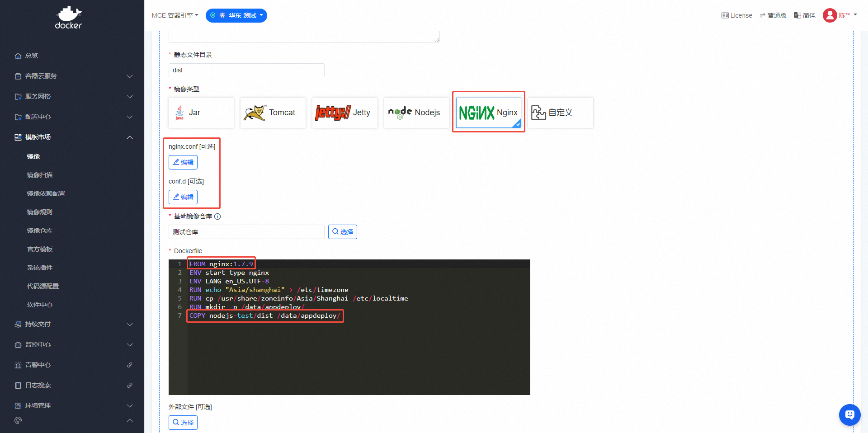This screenshot has height=433, width=868.
Task: Select the Tomcat image type
Action: click(x=273, y=113)
